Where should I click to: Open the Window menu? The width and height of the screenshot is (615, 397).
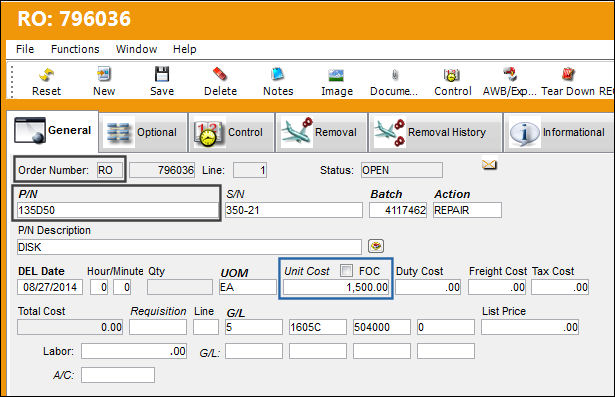(x=136, y=49)
